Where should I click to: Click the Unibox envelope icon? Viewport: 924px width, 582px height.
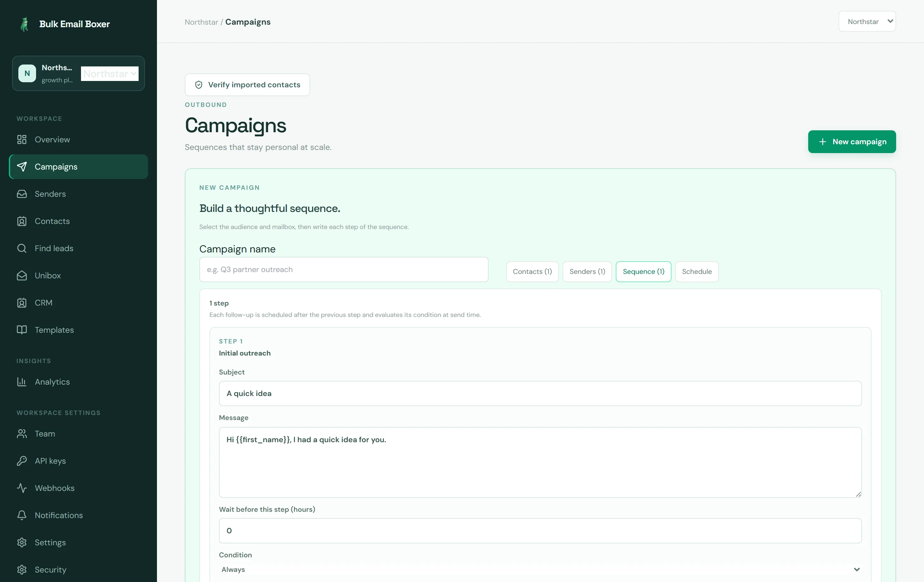point(22,276)
